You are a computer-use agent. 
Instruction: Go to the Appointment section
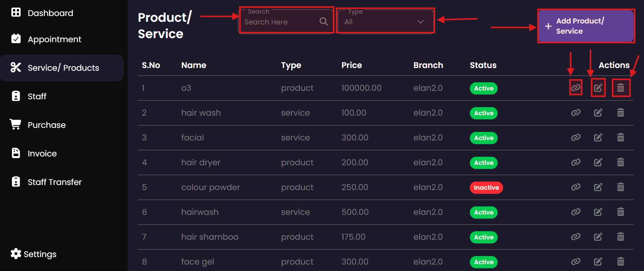(54, 39)
